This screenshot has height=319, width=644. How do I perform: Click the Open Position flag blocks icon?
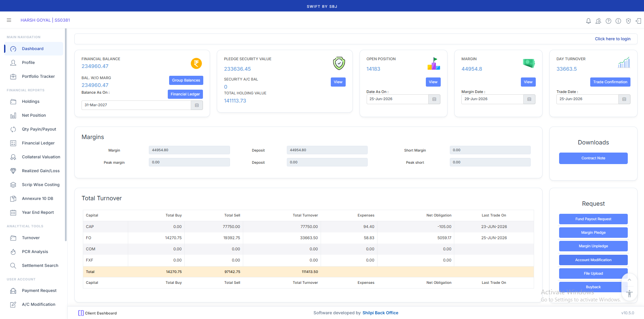pyautogui.click(x=434, y=64)
